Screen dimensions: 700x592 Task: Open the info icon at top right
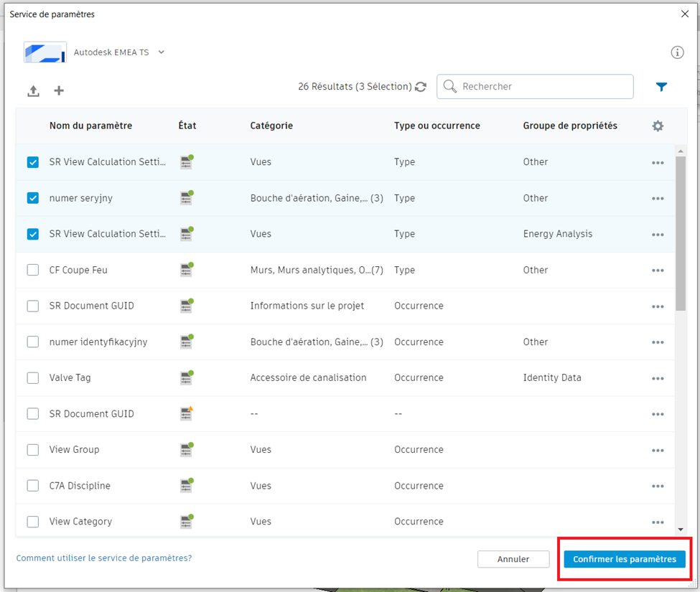(677, 52)
